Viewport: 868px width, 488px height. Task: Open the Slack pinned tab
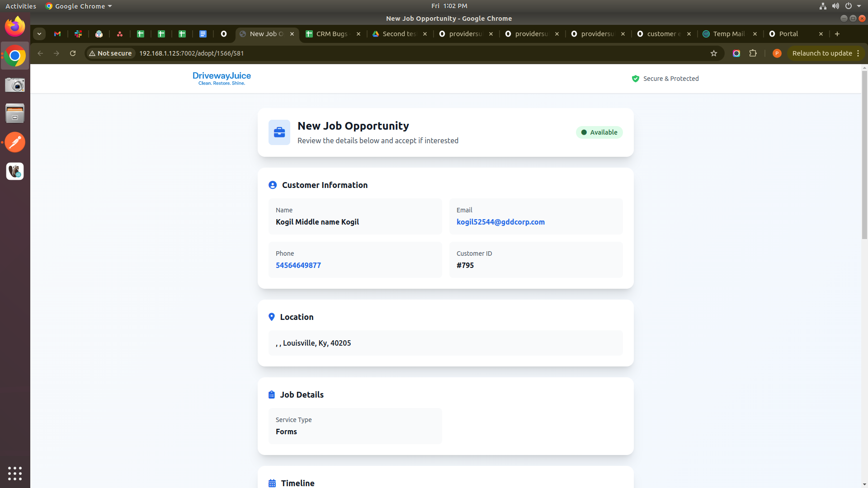pos(78,34)
